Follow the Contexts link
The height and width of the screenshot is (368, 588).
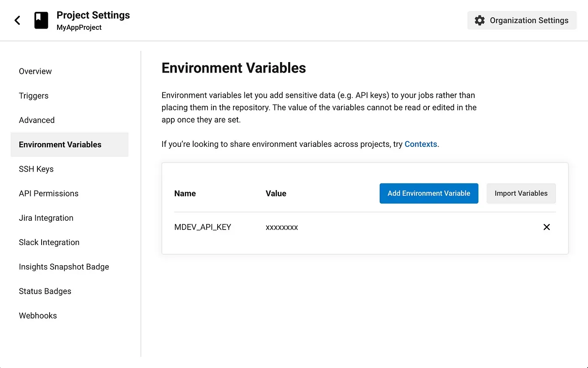[420, 144]
